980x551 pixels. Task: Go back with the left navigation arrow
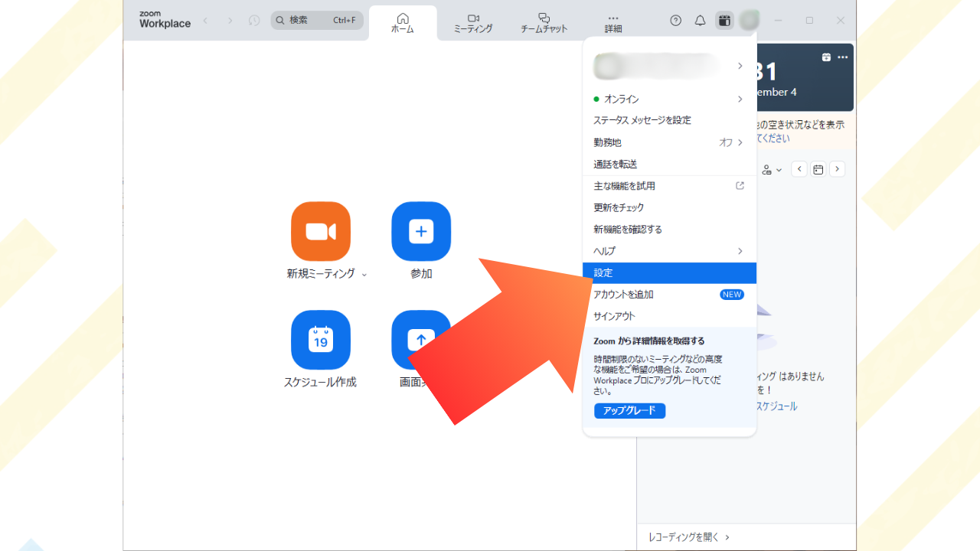pyautogui.click(x=205, y=21)
